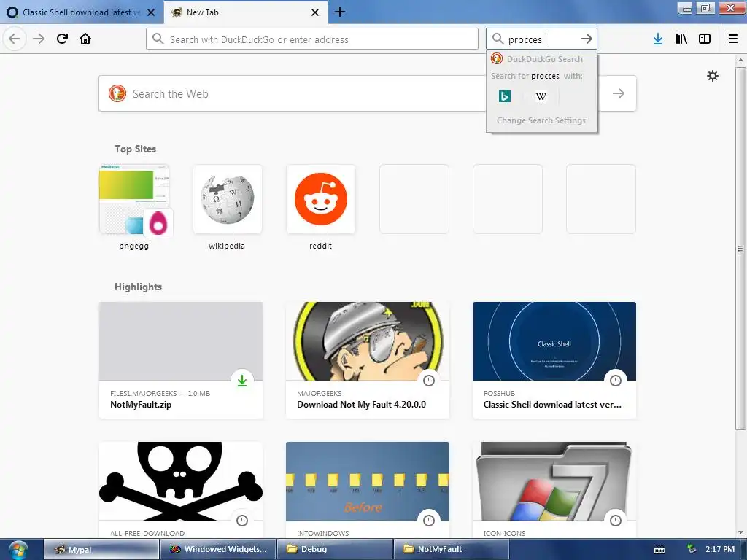Switch to Mypal taskbar button
Viewport: 747px width, 560px height.
pos(101,549)
